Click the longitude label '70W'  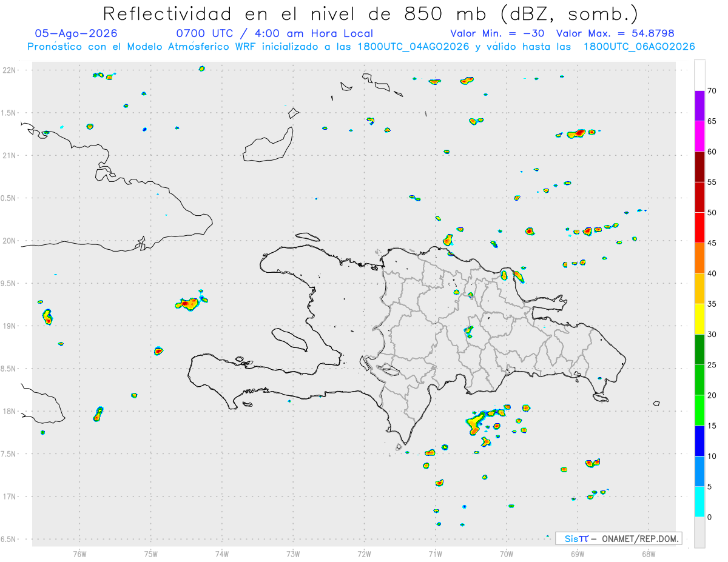(507, 553)
